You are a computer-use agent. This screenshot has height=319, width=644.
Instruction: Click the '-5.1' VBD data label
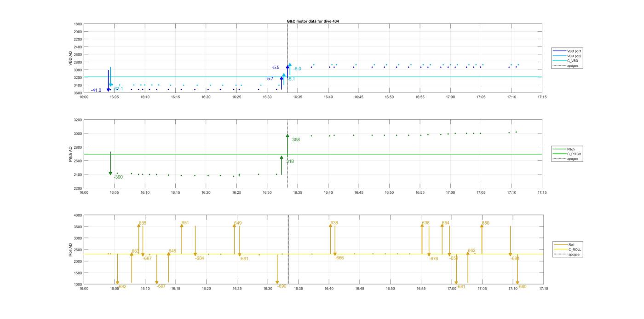point(291,79)
